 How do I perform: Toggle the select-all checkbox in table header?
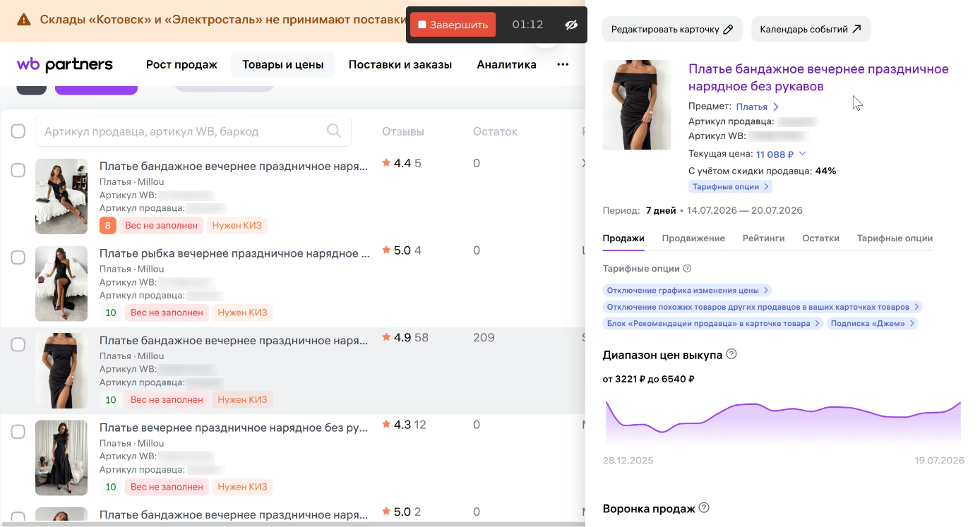point(18,131)
